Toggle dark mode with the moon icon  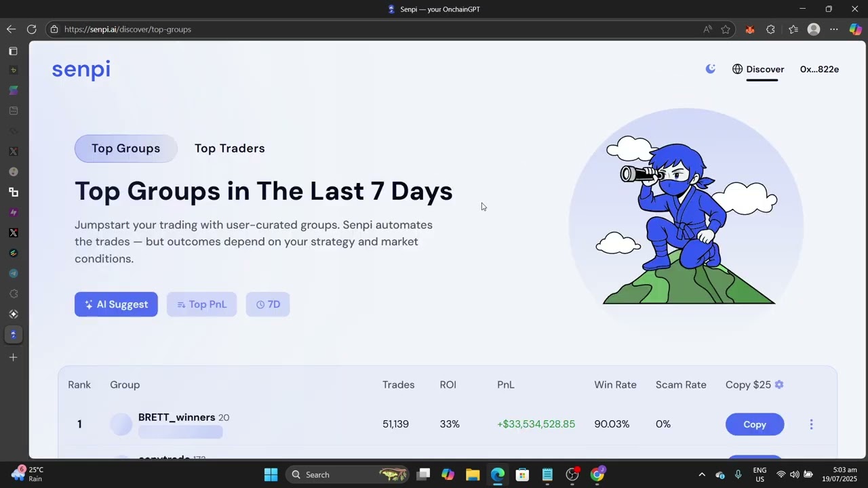pyautogui.click(x=711, y=68)
